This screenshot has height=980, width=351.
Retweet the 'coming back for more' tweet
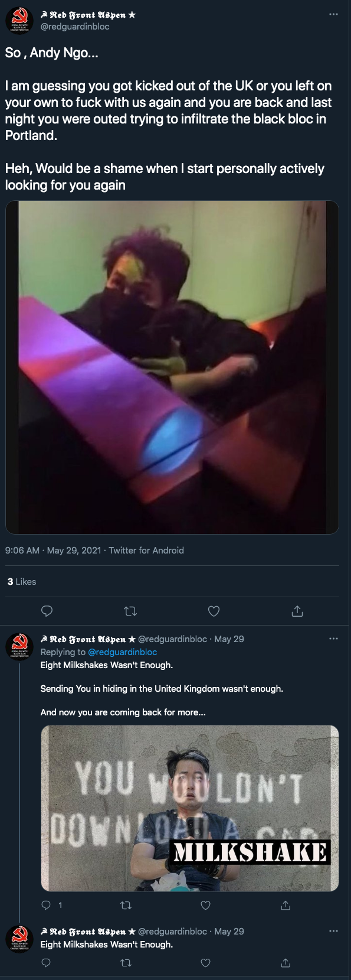point(126,905)
